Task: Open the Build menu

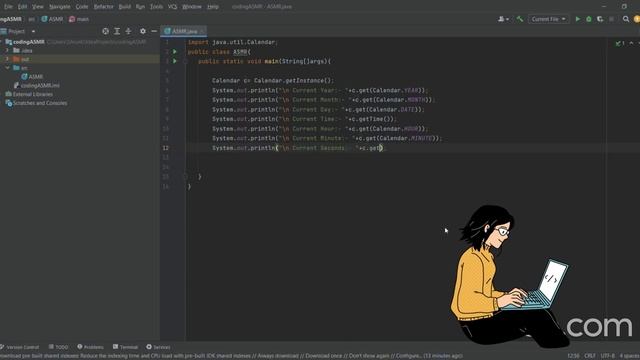Action: pyautogui.click(x=124, y=7)
